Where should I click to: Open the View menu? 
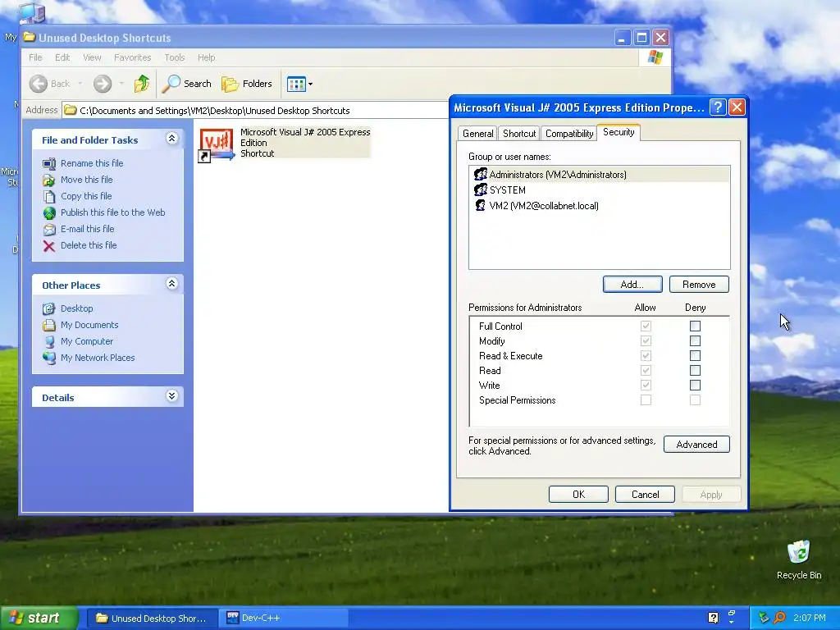(x=92, y=57)
